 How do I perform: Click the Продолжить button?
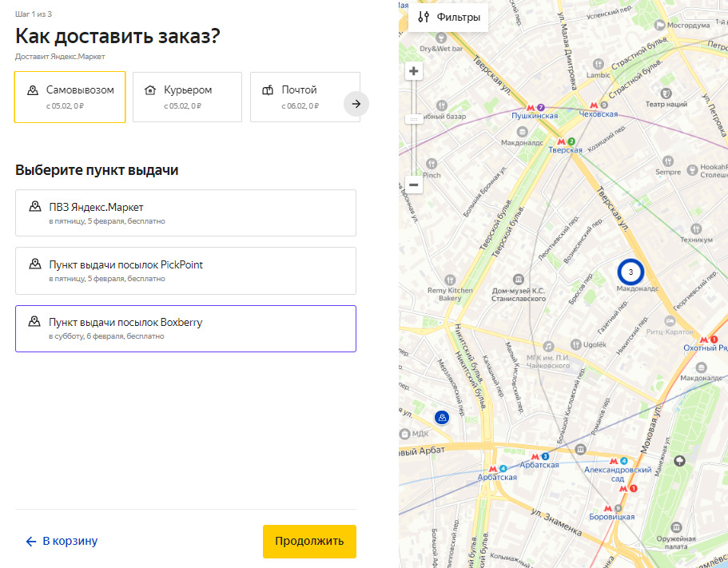pyautogui.click(x=309, y=541)
